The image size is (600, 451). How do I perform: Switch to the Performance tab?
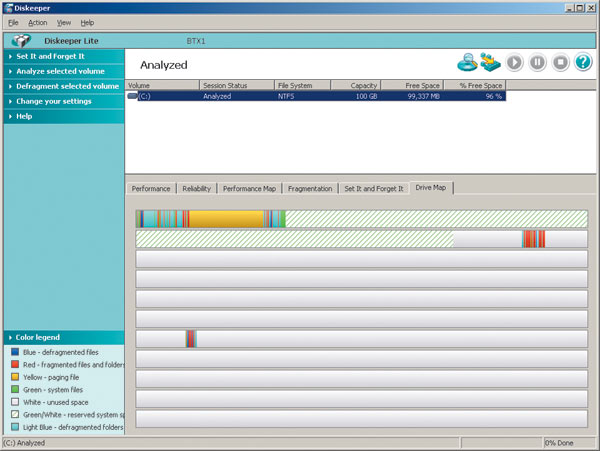151,189
